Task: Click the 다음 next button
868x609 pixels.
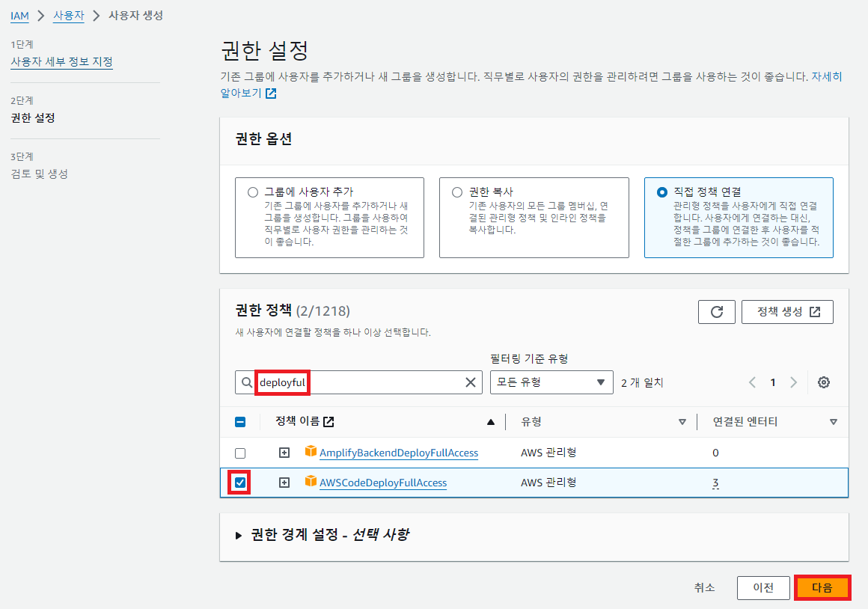Action: (x=822, y=588)
